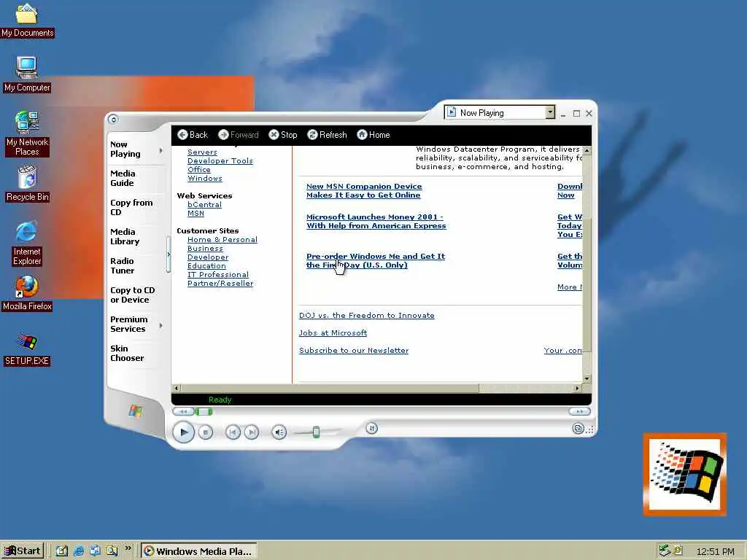Image resolution: width=747 pixels, height=560 pixels.
Task: Open Home & Personal link
Action: tap(222, 239)
